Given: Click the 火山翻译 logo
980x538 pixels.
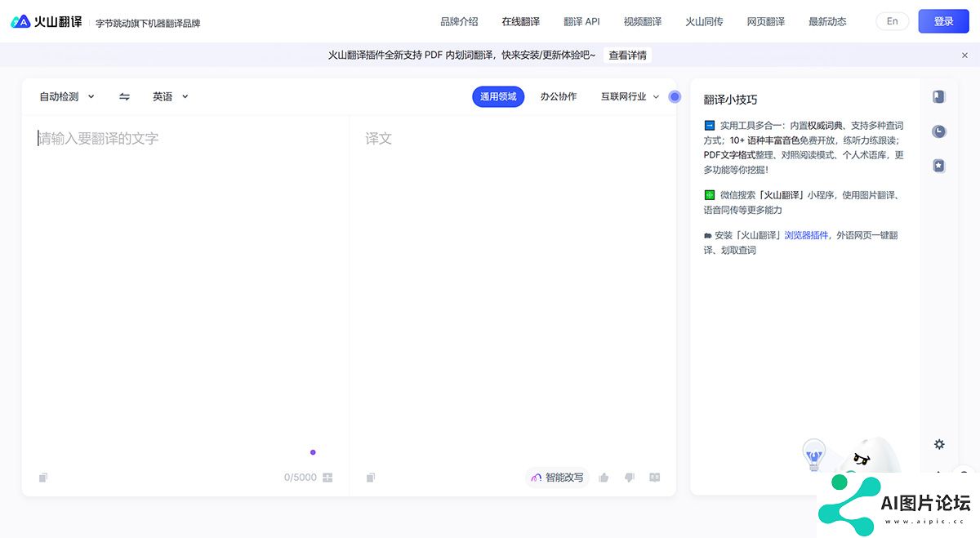Looking at the screenshot, I should pyautogui.click(x=47, y=22).
